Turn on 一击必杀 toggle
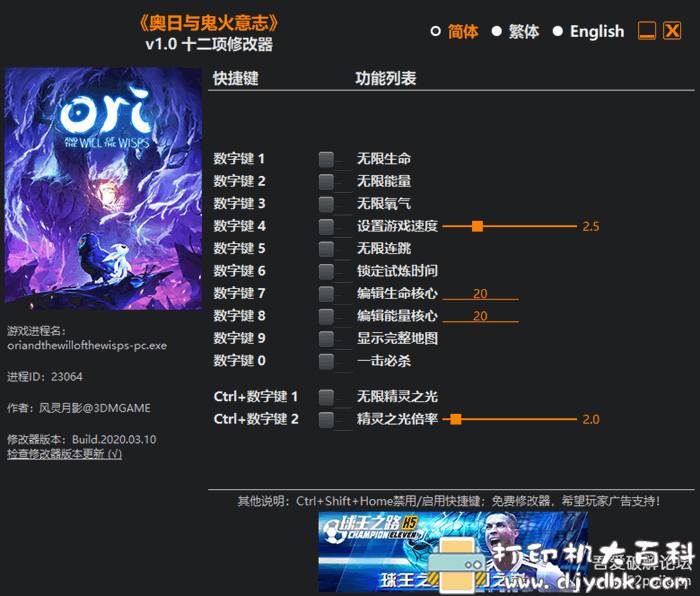The height and width of the screenshot is (596, 700). [x=326, y=361]
